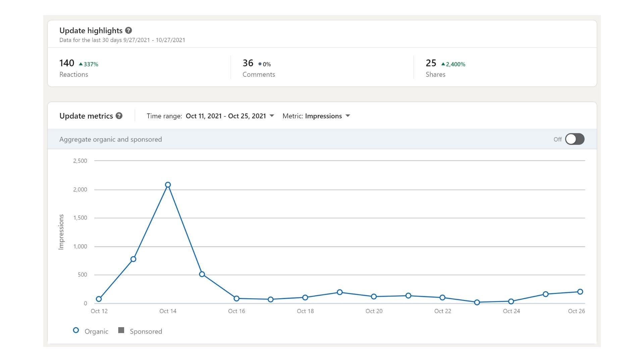Screen dimensions: 644x362
Task: Click the Update metrics heading
Action: pyautogui.click(x=86, y=116)
